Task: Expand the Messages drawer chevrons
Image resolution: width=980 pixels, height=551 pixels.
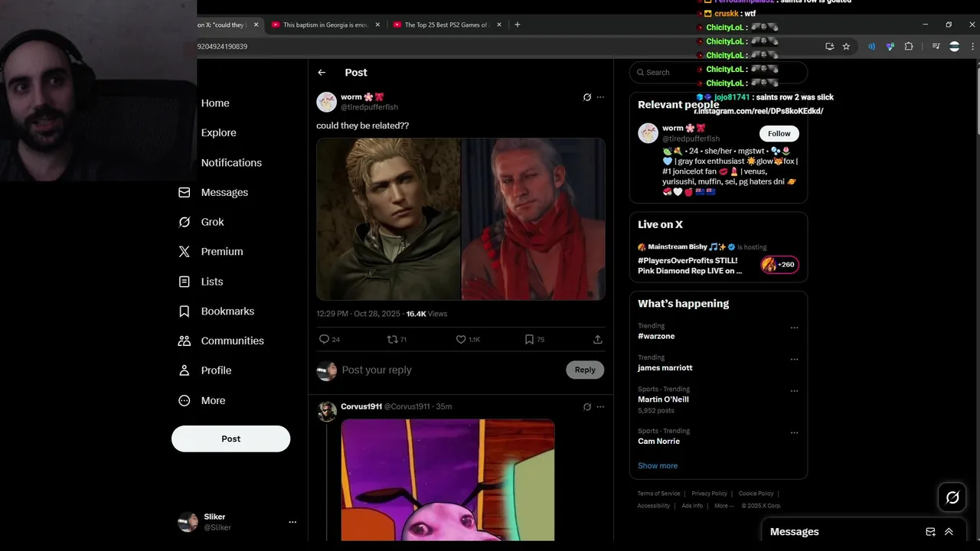Action: pos(949,532)
